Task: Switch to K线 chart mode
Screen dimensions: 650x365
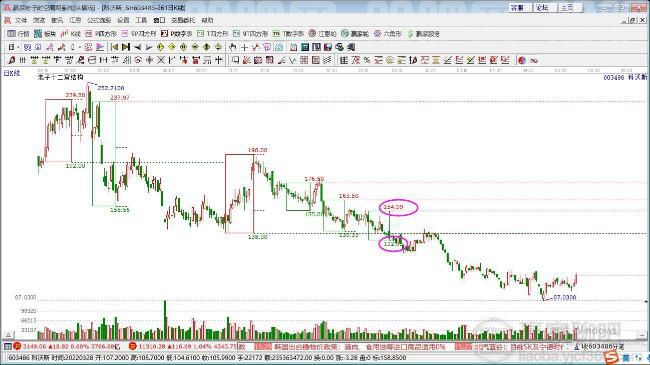Action: 70,34
